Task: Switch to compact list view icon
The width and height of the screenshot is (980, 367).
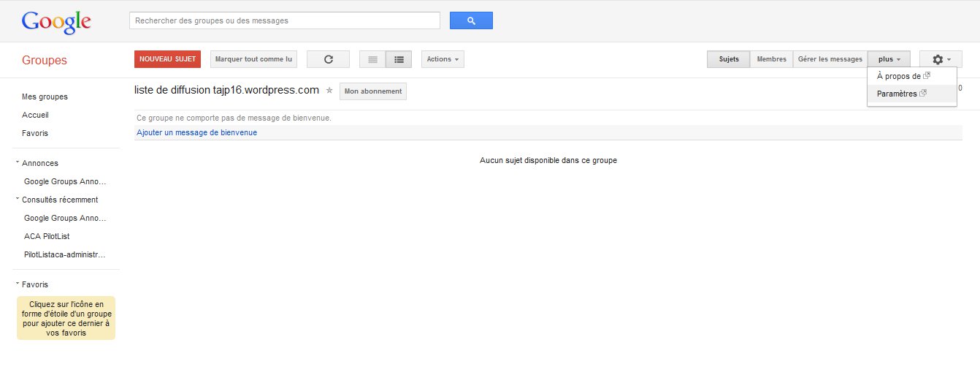Action: (372, 59)
